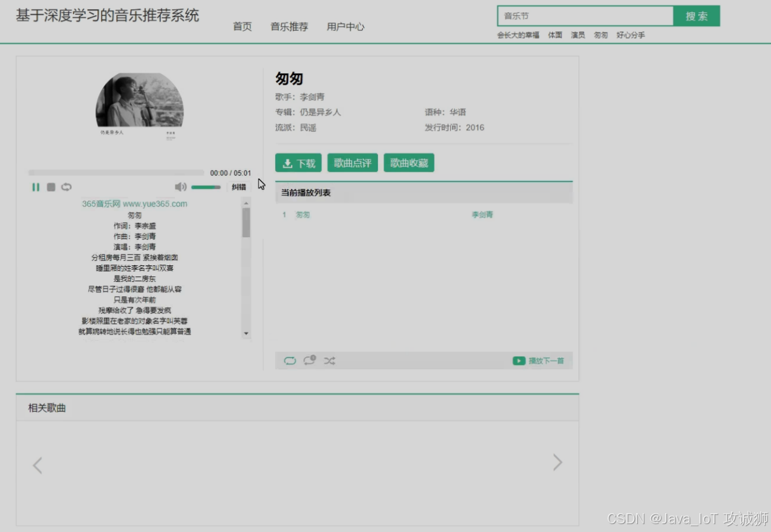Toggle the loop icon beside the stop button
Image resolution: width=771 pixels, height=532 pixels.
[66, 187]
